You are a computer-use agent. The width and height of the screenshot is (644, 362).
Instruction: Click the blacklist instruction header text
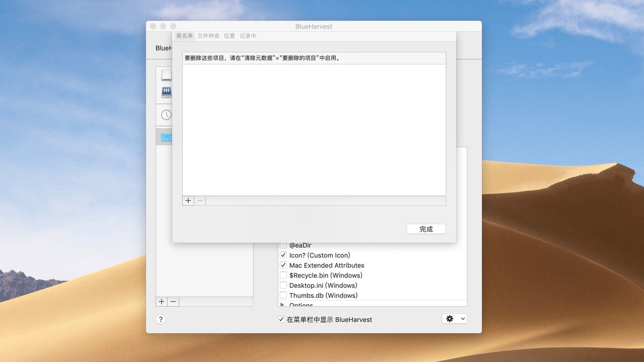tap(263, 58)
